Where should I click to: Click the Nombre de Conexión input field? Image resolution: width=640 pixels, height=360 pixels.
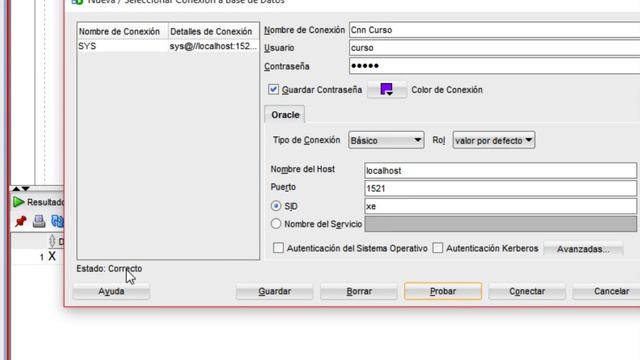click(x=494, y=30)
